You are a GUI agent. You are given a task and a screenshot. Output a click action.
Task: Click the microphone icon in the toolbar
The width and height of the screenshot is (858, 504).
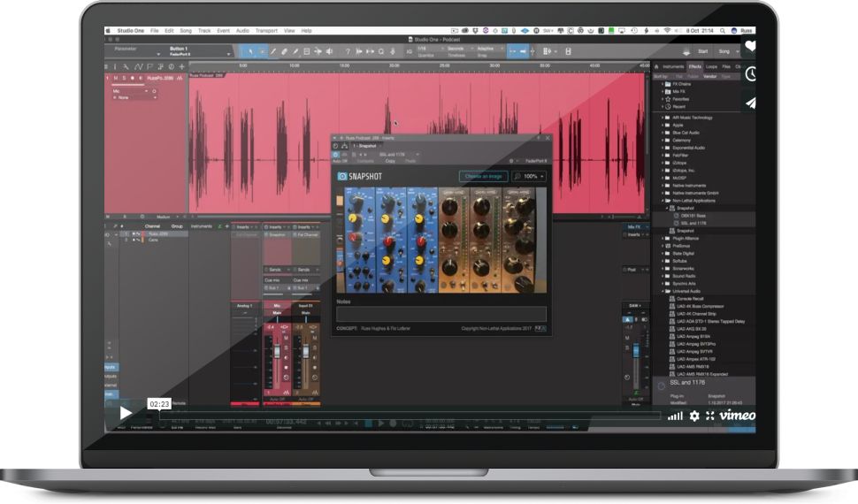[x=393, y=51]
